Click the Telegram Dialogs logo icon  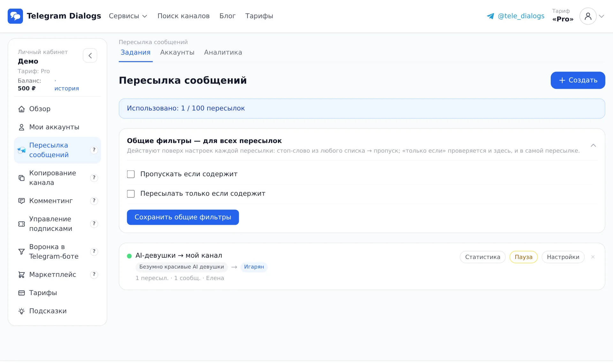tap(15, 16)
